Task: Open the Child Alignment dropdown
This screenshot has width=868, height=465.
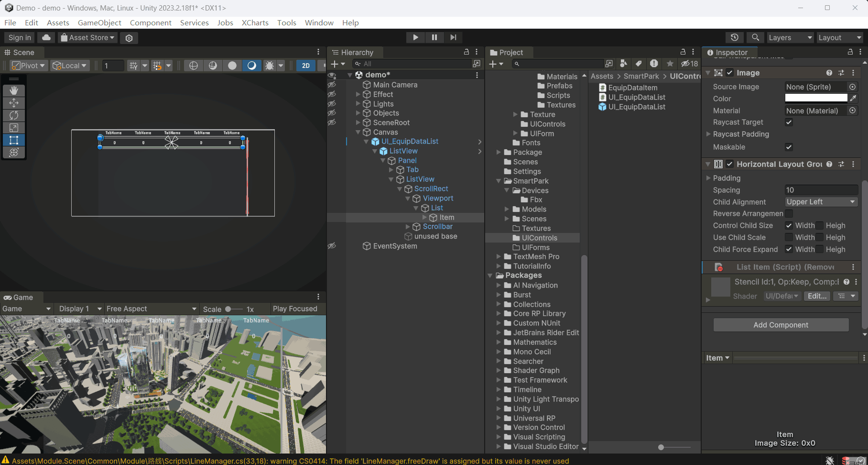Action: pos(821,202)
